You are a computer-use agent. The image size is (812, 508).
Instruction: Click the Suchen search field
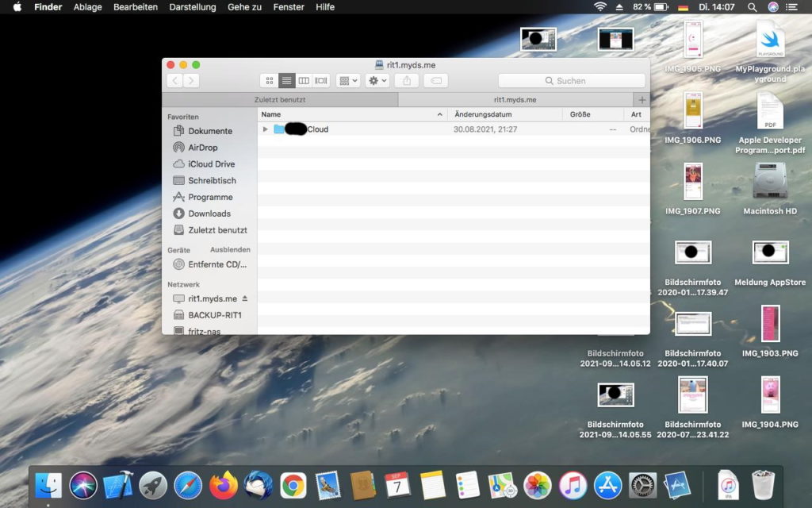[x=572, y=81]
